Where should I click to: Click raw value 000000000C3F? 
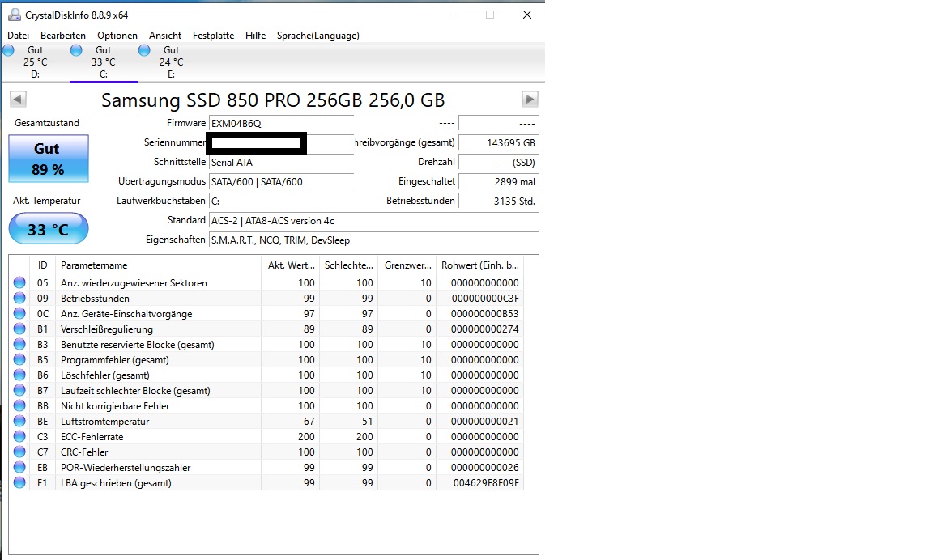[x=485, y=299]
